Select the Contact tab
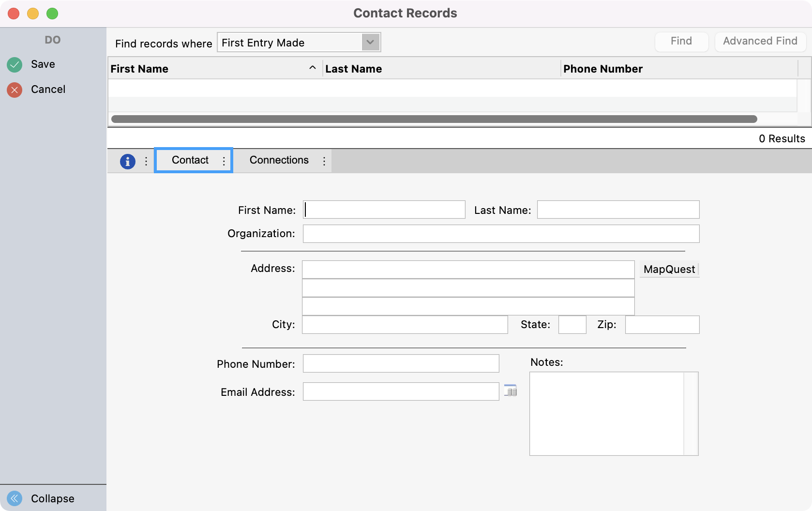This screenshot has height=511, width=812. [190, 160]
